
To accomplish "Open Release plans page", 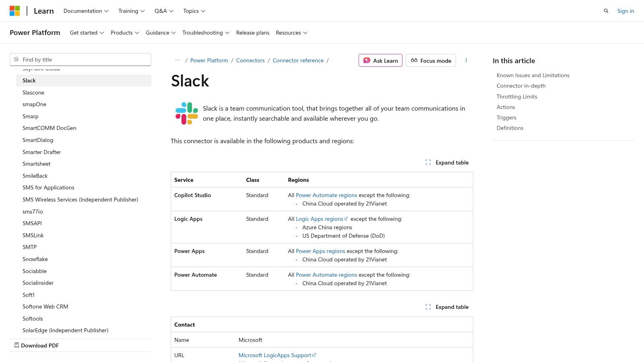I will click(253, 33).
